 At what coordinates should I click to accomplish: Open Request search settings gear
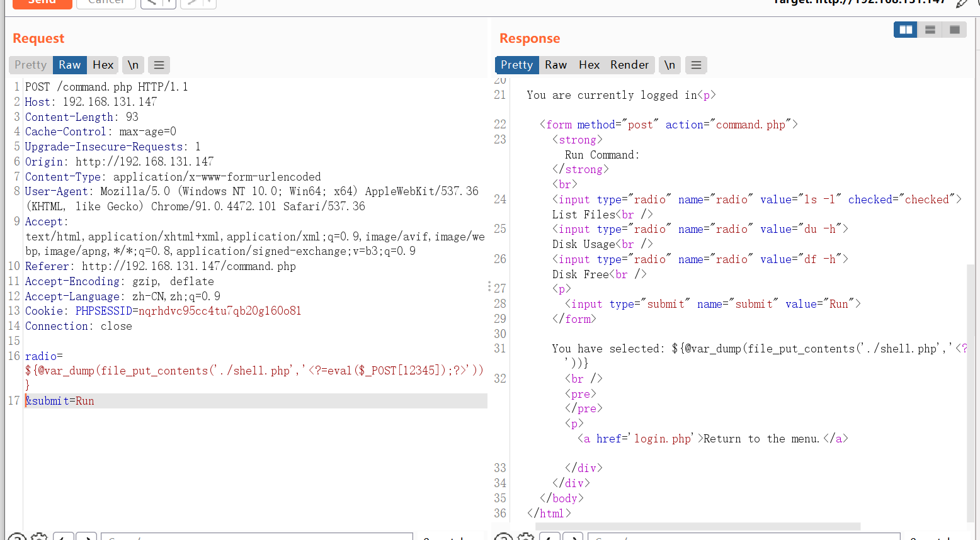tap(39, 537)
